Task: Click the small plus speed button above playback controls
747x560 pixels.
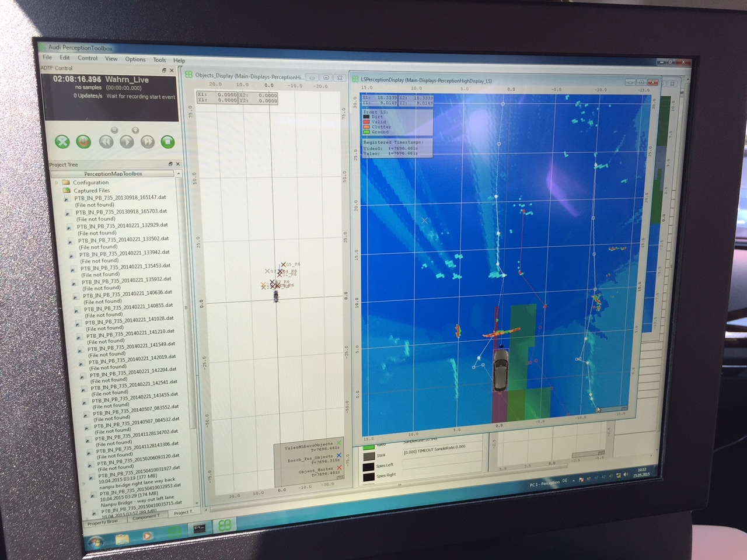Action: click(135, 129)
